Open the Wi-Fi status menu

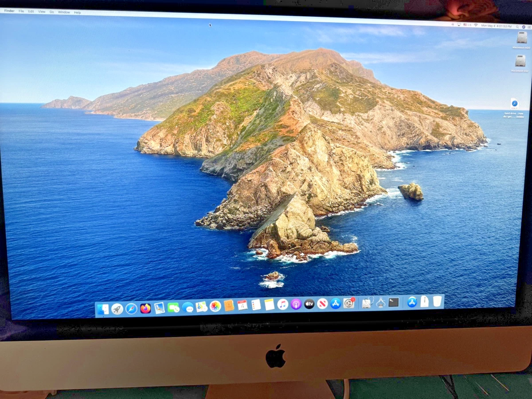click(476, 25)
